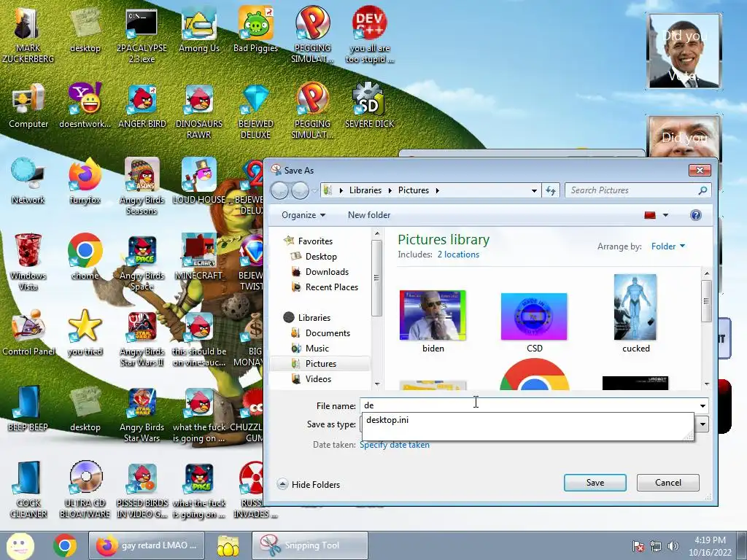Screen dimensions: 747x560
Task: Open BEJEWED DELUXE diamond icon
Action: (256, 112)
